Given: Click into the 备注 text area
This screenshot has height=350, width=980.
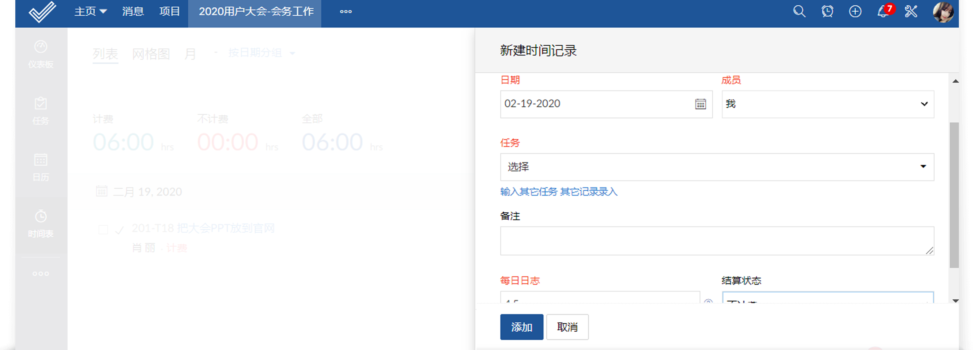Looking at the screenshot, I should [717, 241].
